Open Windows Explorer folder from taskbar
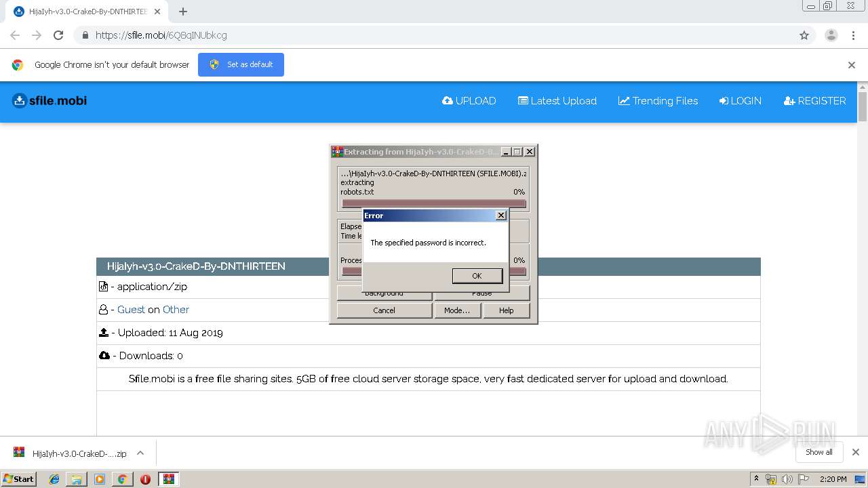Viewport: 868px width, 488px height. tap(77, 479)
